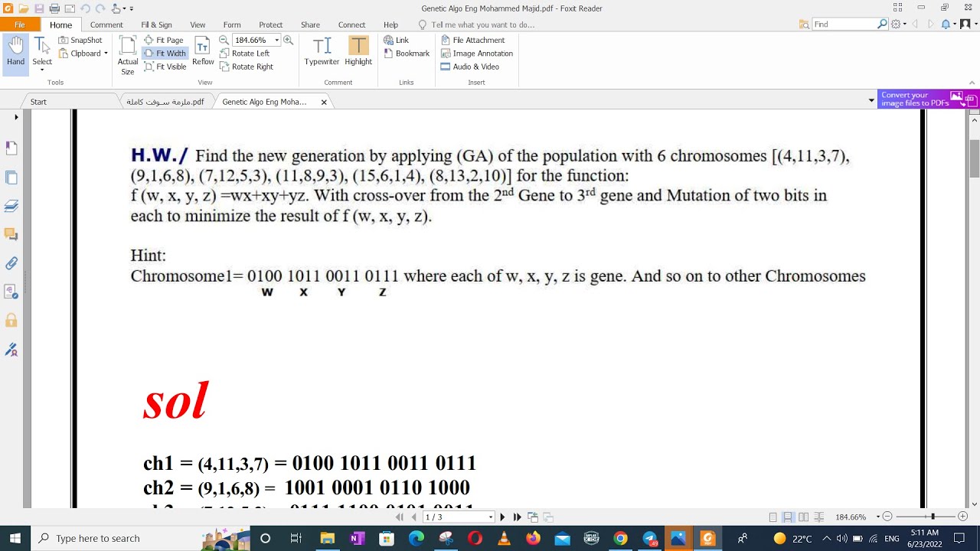980x551 pixels.
Task: Enable facing pages view mode
Action: pyautogui.click(x=803, y=517)
